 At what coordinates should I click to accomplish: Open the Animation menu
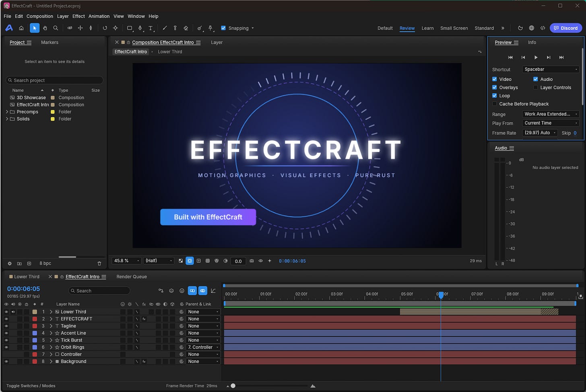coord(99,16)
